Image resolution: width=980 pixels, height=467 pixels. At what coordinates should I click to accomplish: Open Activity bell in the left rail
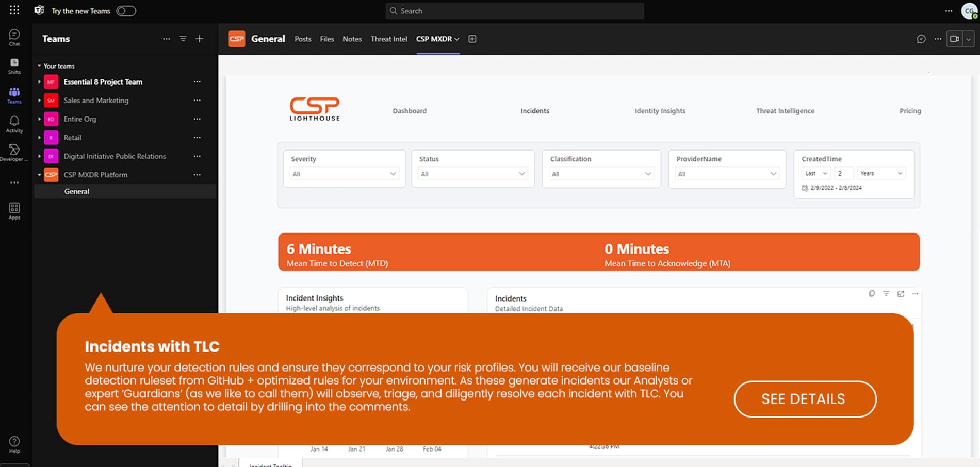(x=14, y=124)
